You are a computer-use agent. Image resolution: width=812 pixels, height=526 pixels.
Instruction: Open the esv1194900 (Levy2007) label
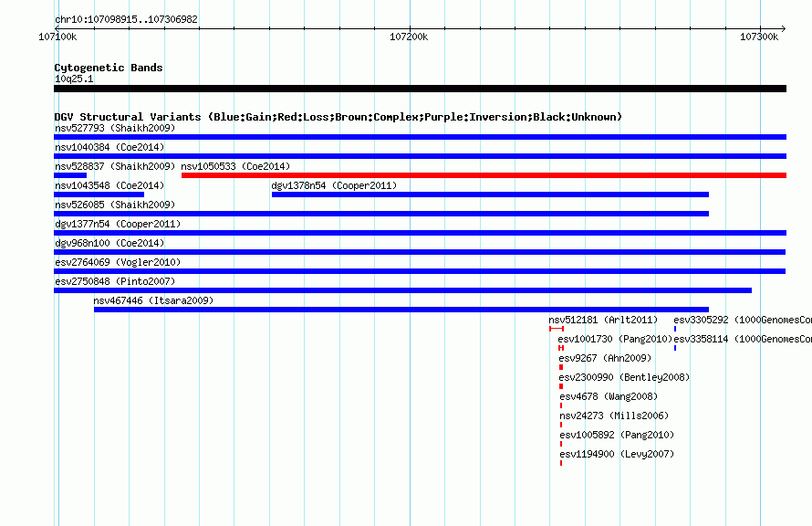(617, 454)
